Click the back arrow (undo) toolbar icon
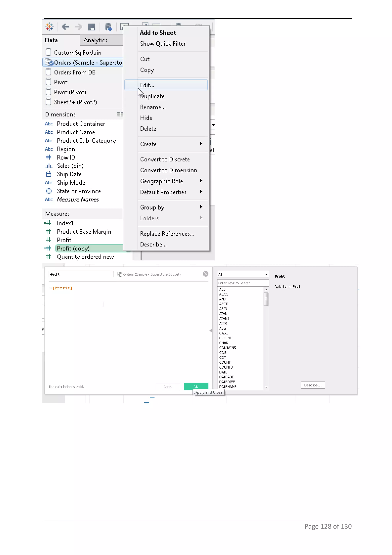The image size is (392, 555). tap(65, 27)
